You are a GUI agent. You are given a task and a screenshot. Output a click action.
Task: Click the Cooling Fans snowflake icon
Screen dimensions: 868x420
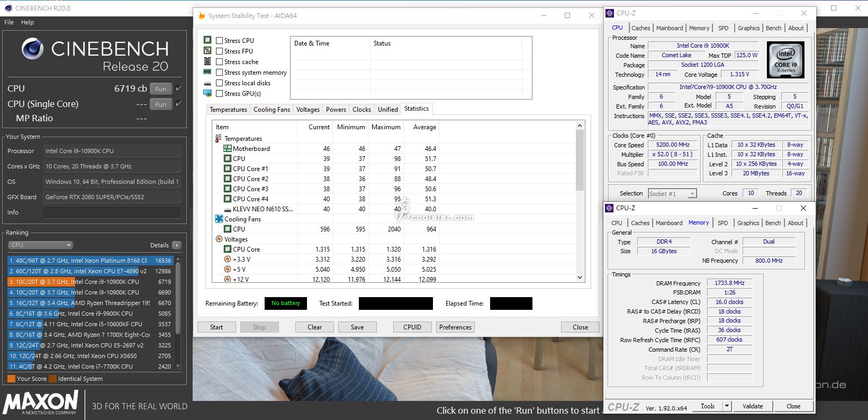(x=219, y=219)
